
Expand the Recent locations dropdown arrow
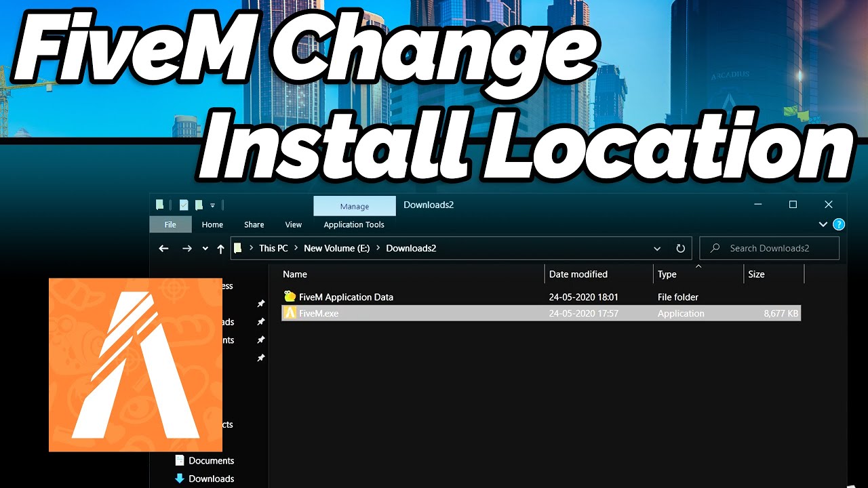[205, 249]
